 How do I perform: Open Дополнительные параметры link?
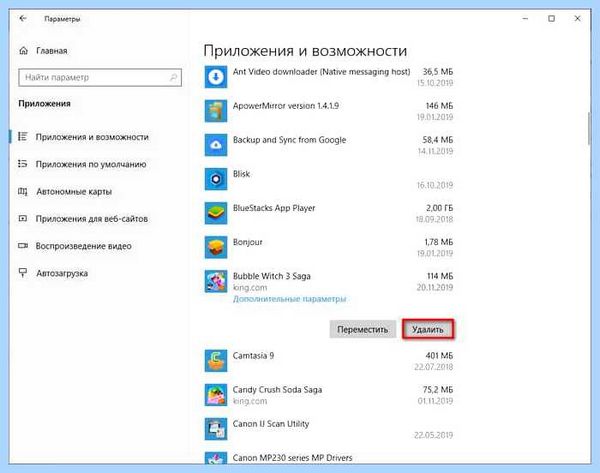pos(290,299)
